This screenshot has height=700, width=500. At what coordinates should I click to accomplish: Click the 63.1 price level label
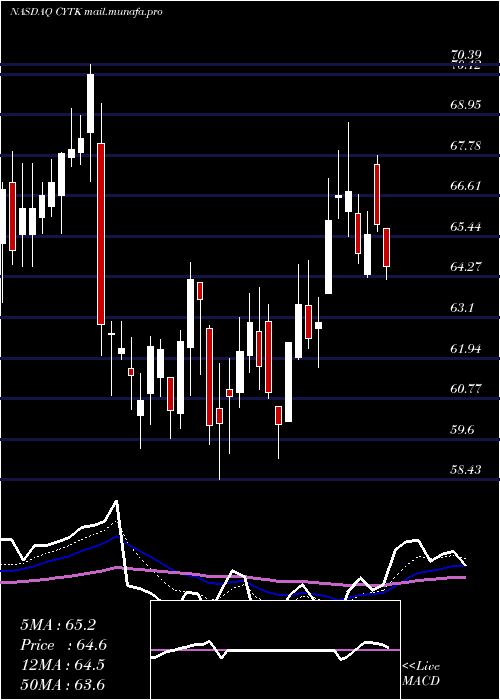click(x=462, y=308)
